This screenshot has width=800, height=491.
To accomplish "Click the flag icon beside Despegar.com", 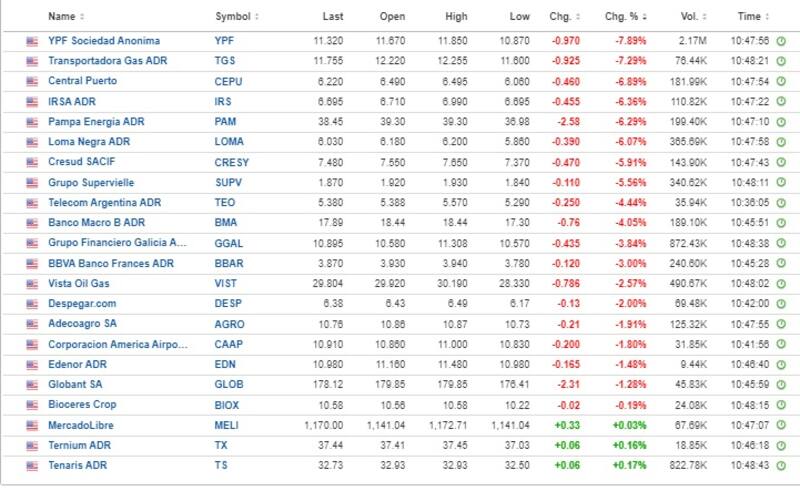I will click(x=32, y=303).
